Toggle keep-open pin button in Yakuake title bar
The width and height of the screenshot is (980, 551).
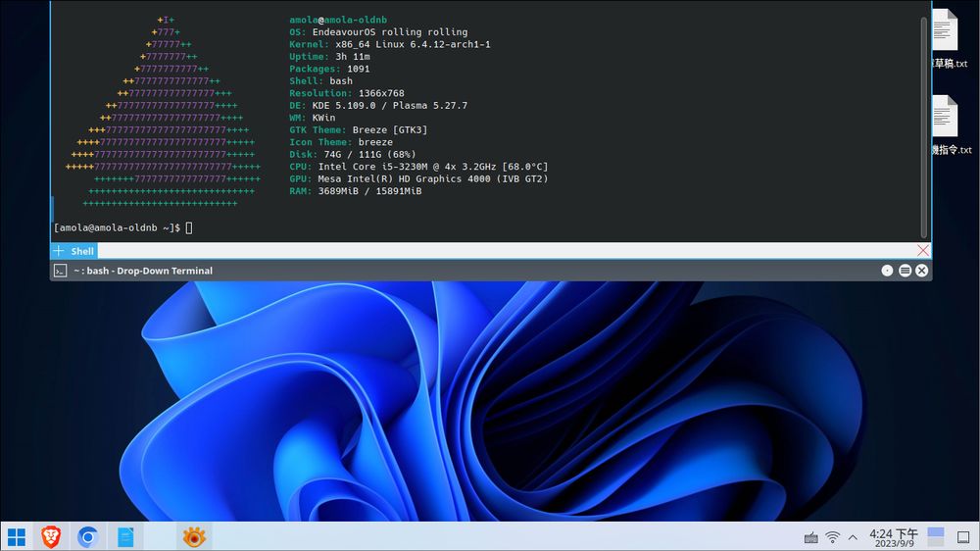pyautogui.click(x=887, y=271)
